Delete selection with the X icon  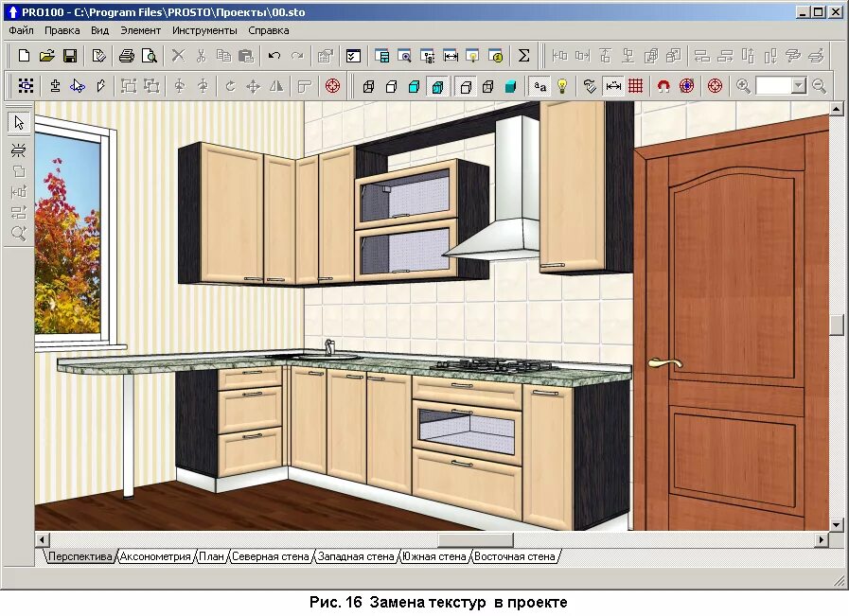click(178, 55)
